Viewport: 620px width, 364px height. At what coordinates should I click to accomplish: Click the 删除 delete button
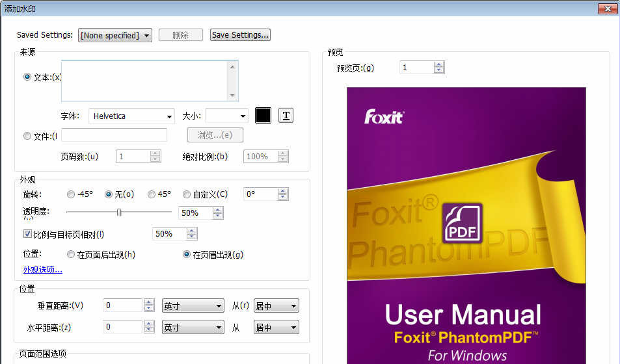(x=181, y=35)
